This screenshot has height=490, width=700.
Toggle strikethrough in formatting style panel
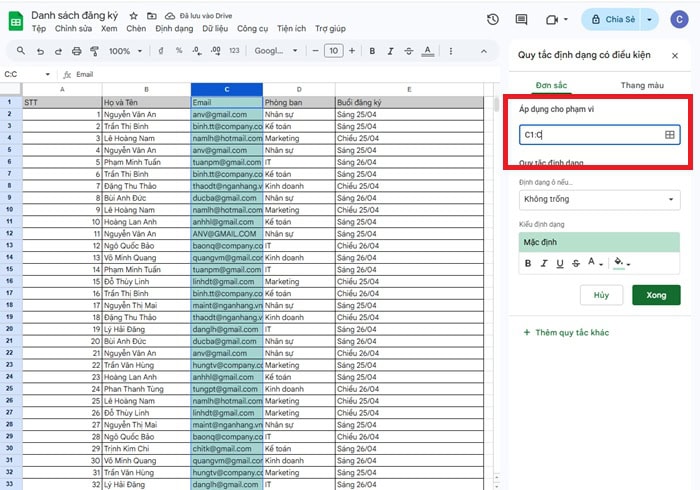[577, 263]
